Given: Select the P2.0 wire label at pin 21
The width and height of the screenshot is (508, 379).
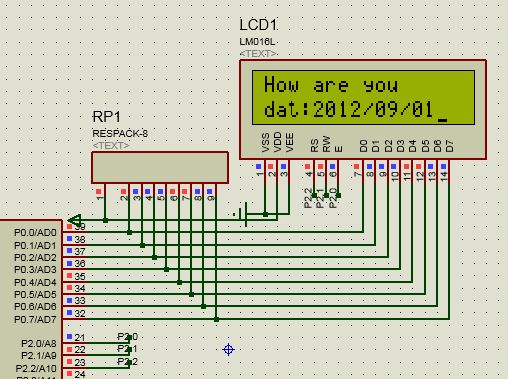Looking at the screenshot, I should tap(127, 337).
